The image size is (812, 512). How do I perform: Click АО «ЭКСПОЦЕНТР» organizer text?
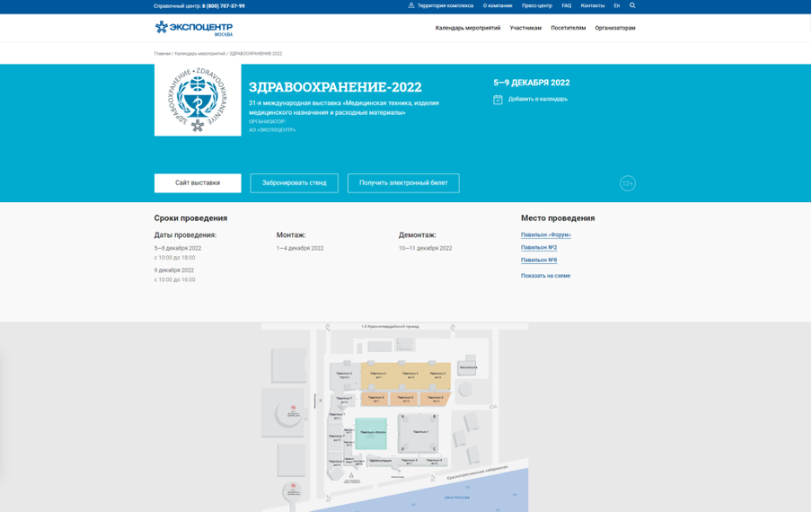pyautogui.click(x=272, y=130)
